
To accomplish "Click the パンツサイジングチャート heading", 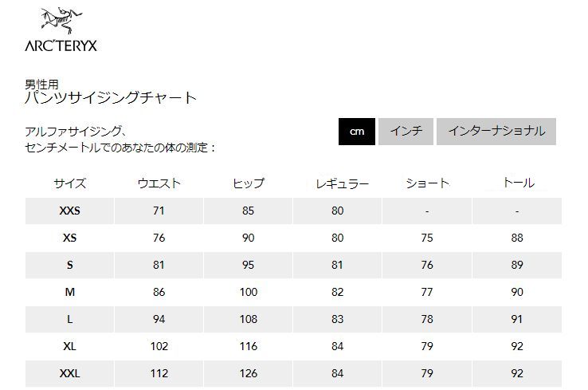I will [111, 98].
